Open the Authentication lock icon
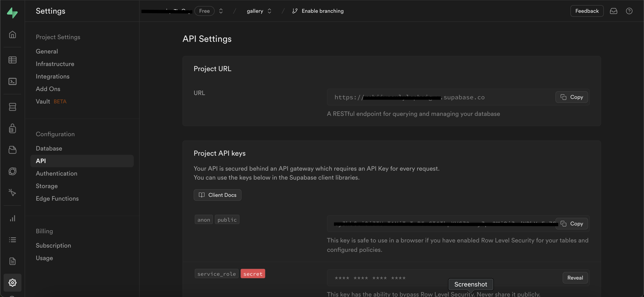 click(x=12, y=129)
